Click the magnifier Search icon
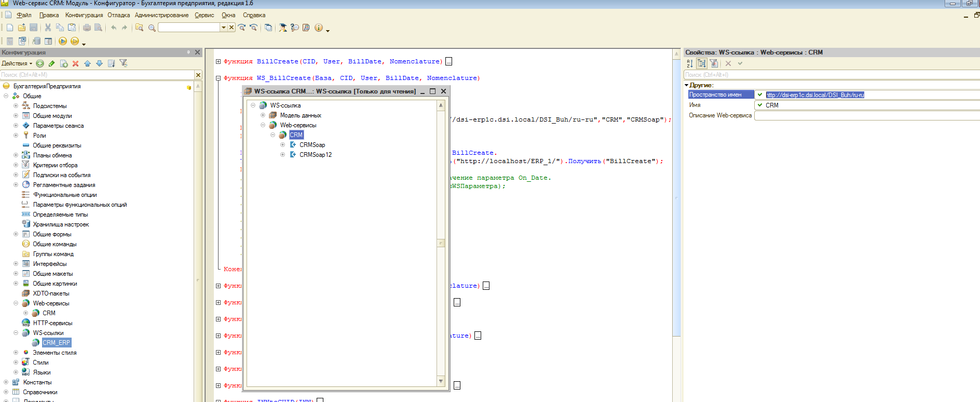980x402 pixels. coord(152,28)
